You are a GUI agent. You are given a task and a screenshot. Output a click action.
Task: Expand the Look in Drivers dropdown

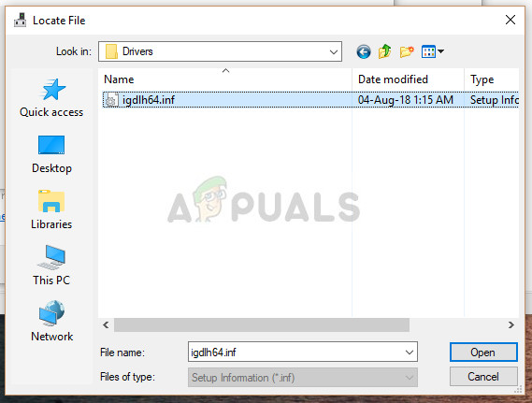click(x=334, y=52)
